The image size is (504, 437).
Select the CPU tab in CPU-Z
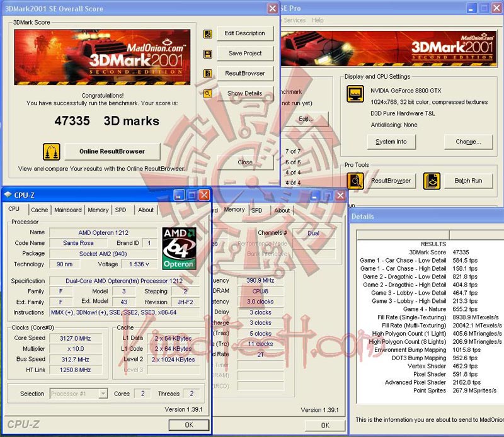click(14, 209)
